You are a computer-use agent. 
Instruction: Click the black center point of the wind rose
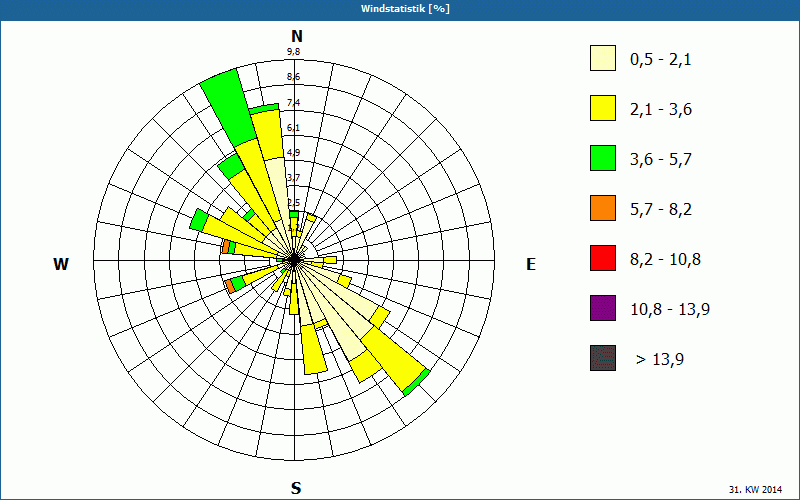tap(294, 260)
